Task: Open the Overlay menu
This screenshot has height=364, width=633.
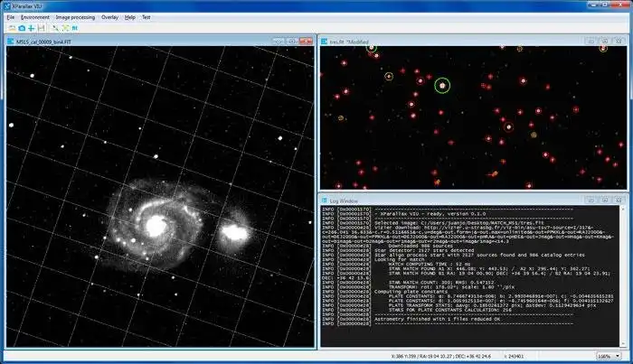Action: click(x=109, y=17)
